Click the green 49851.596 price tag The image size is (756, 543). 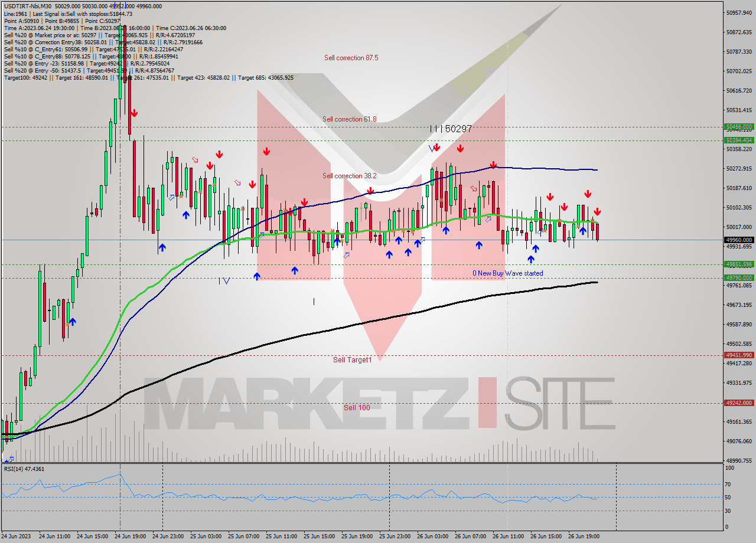739,264
